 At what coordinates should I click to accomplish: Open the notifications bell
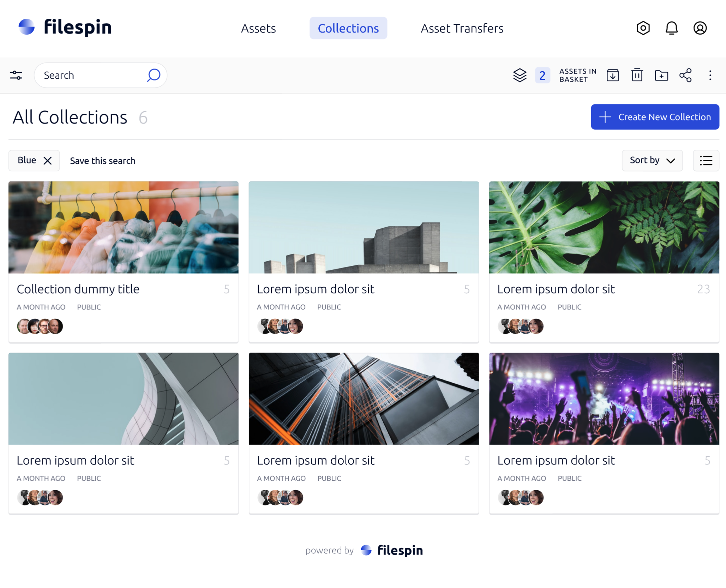[671, 28]
